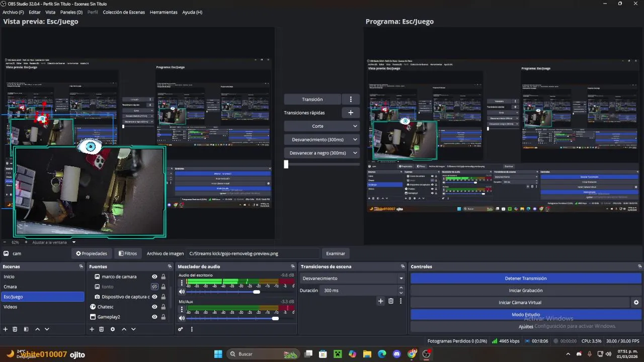644x362 pixels.
Task: Open Desvanecer a negro (300ms) dropdown
Action: click(322, 153)
